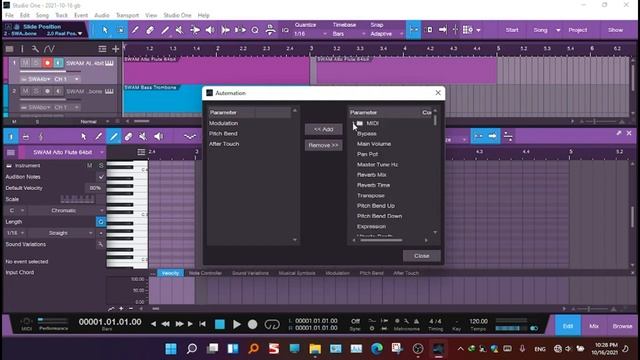The width and height of the screenshot is (640, 360).
Task: Select the Listen speaker tool in main toolbar
Action: (x=210, y=30)
